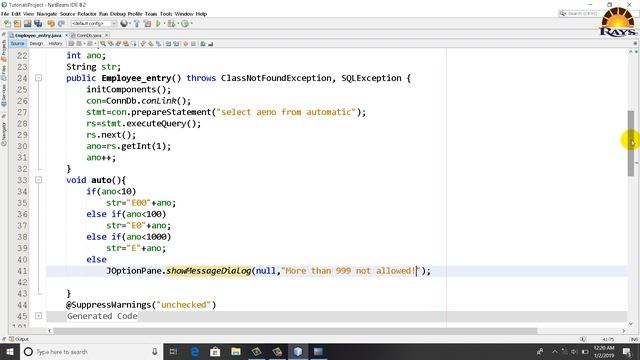Close the ConnDb.java tab
The height and width of the screenshot is (360, 640).
tap(107, 36)
